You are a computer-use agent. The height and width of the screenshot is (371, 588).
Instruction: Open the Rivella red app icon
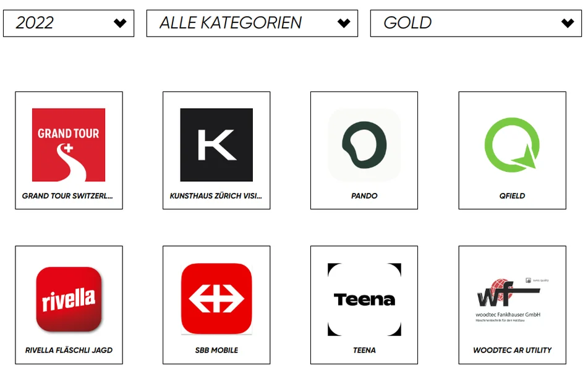click(x=69, y=299)
